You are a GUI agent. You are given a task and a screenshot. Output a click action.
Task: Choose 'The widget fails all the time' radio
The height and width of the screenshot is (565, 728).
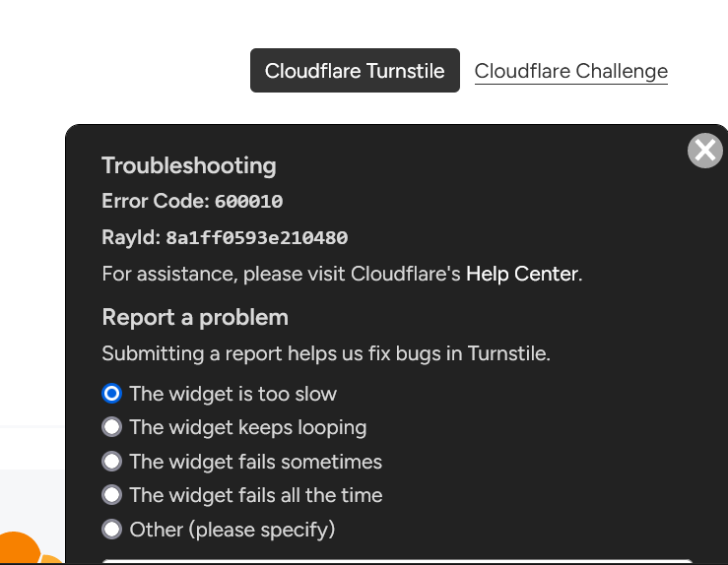click(112, 494)
